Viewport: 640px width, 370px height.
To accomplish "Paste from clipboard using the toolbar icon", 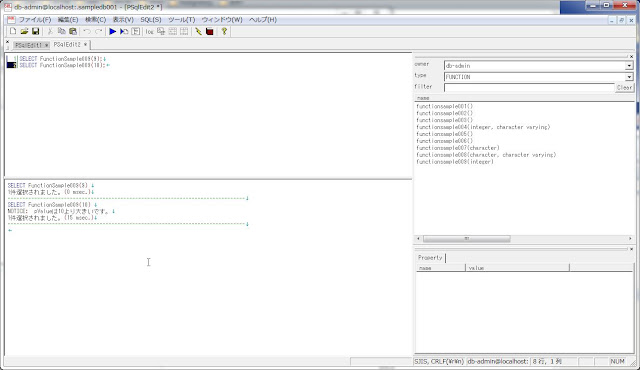I will tap(73, 31).
